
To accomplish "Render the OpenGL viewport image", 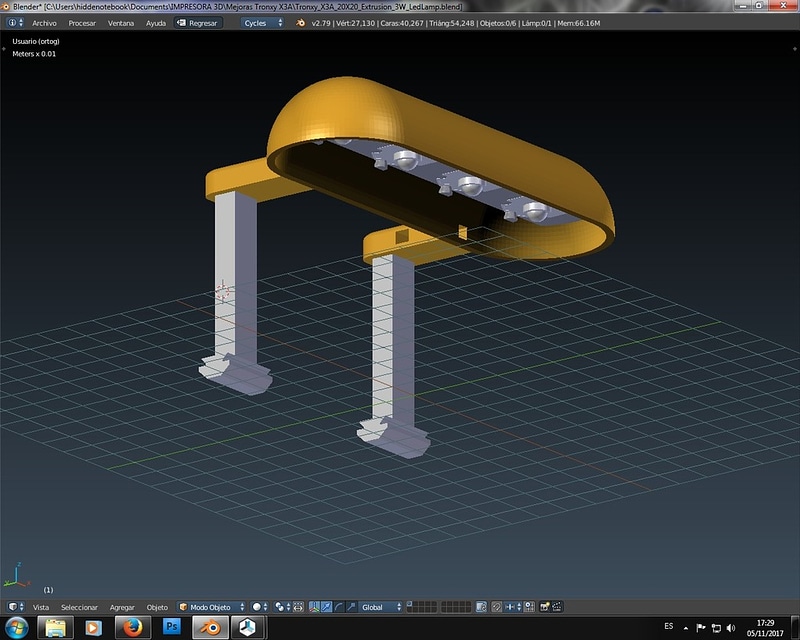I will click(545, 607).
